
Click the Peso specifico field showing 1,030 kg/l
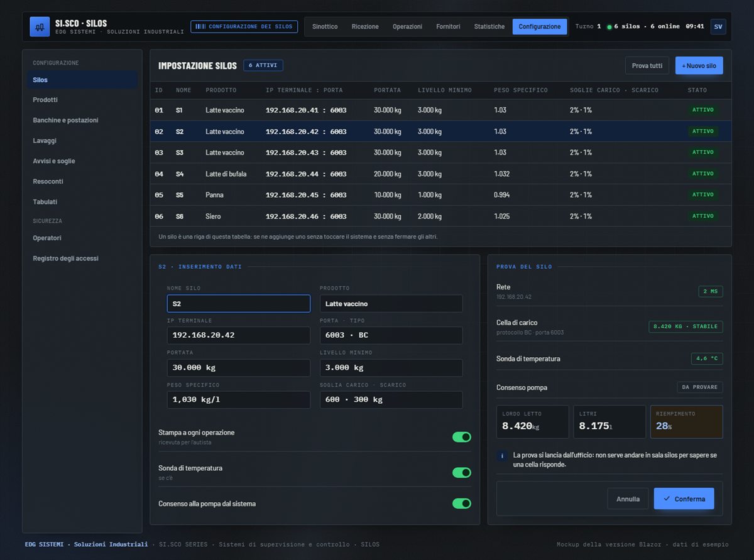pyautogui.click(x=239, y=400)
